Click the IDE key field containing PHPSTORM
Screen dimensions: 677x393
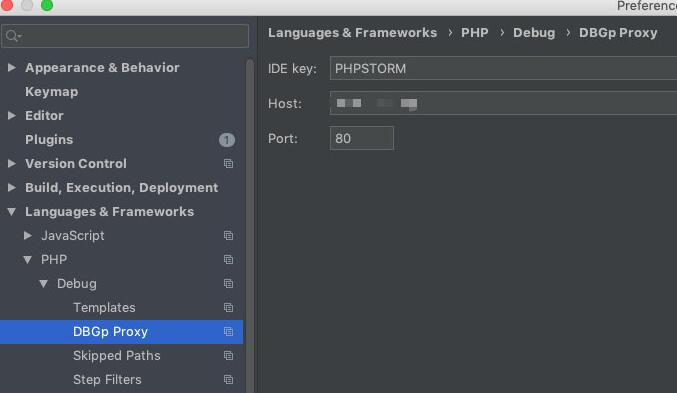coord(503,68)
